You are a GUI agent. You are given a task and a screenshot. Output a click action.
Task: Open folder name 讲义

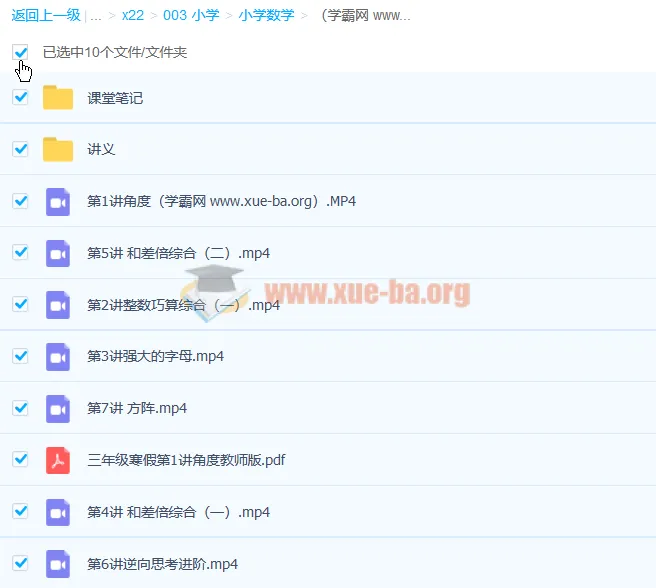click(101, 149)
